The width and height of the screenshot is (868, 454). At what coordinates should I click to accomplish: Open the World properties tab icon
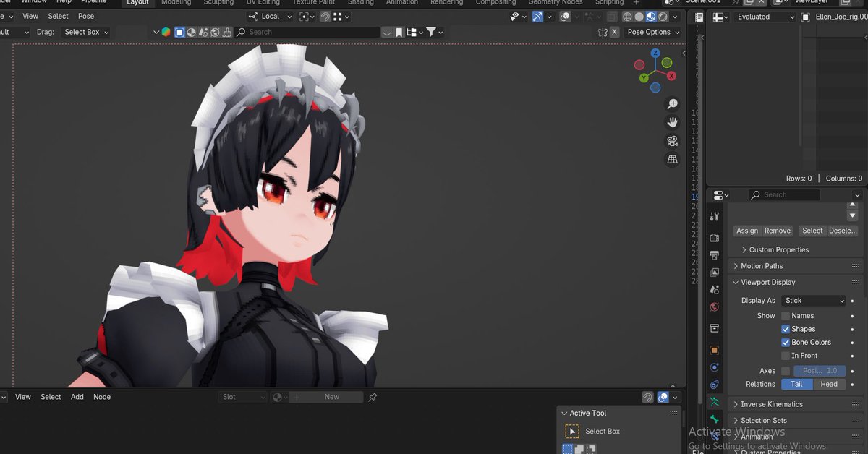click(715, 307)
